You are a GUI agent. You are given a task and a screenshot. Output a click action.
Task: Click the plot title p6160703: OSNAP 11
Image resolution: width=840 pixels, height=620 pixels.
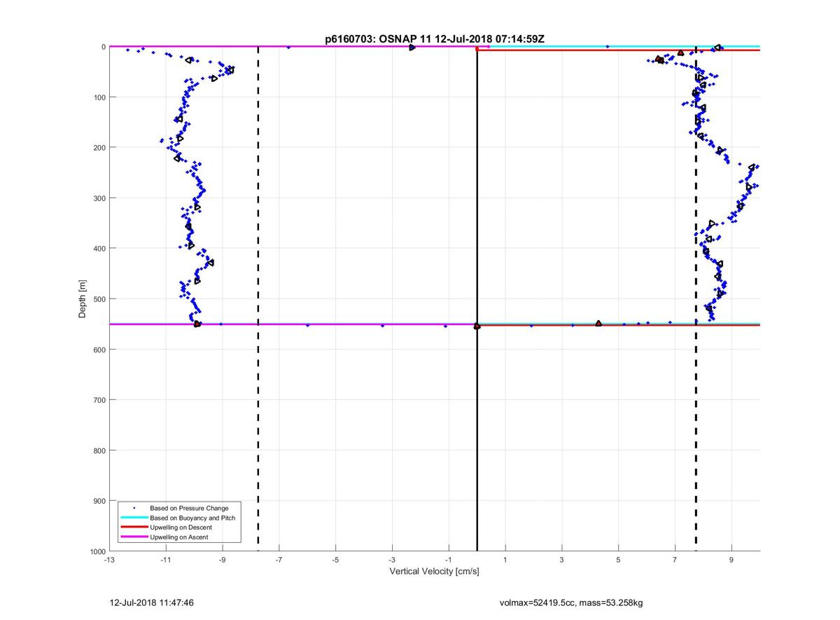pyautogui.click(x=434, y=39)
